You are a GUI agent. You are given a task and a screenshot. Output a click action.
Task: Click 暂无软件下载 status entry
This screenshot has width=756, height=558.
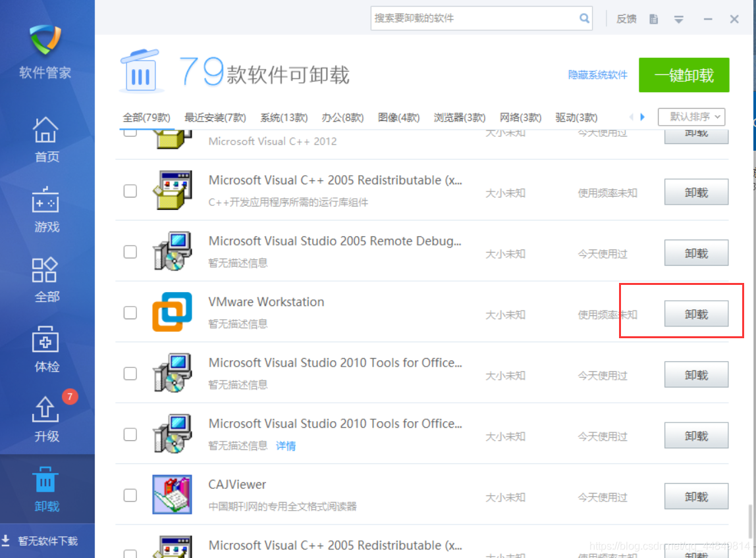pos(47,541)
